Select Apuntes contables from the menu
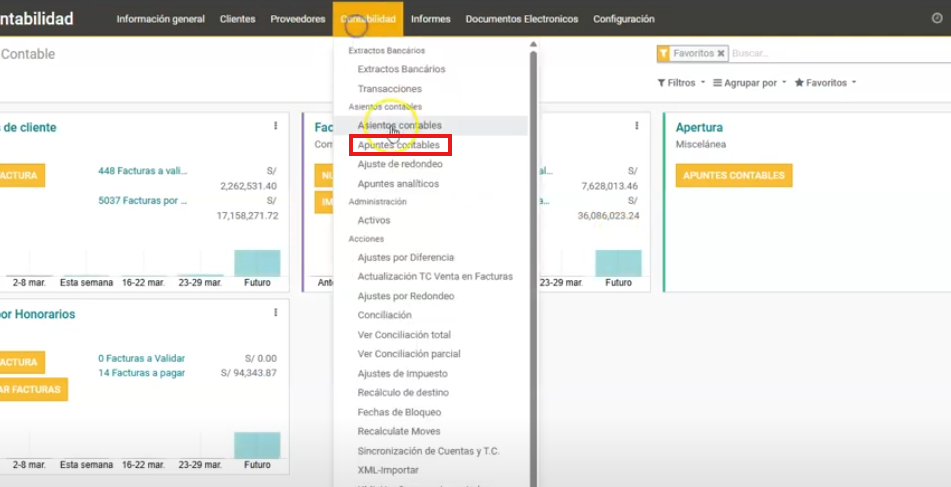The width and height of the screenshot is (951, 487). (398, 145)
